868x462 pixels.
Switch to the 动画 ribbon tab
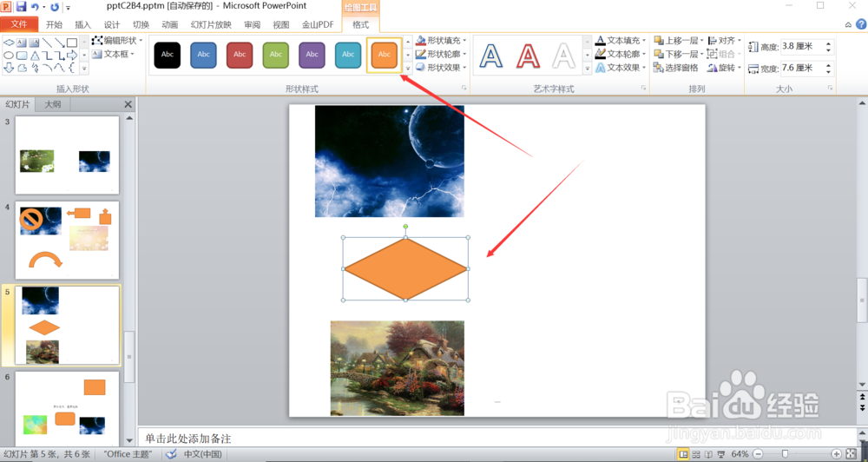click(169, 24)
